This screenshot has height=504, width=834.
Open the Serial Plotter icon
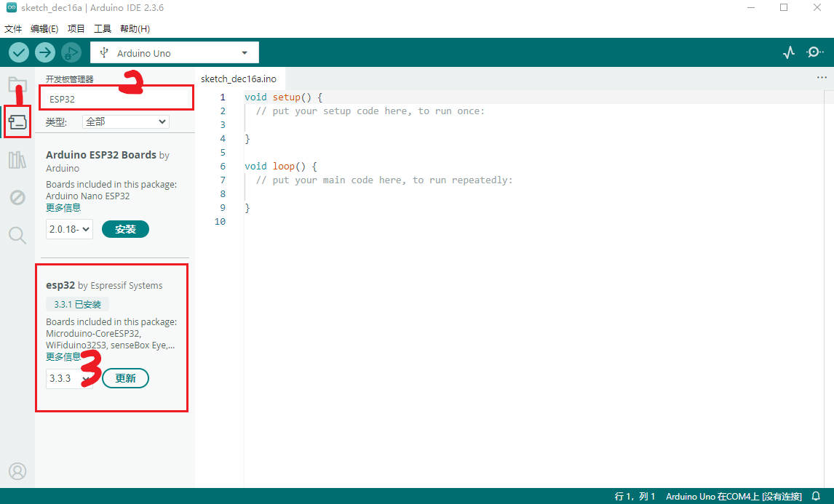pyautogui.click(x=789, y=52)
